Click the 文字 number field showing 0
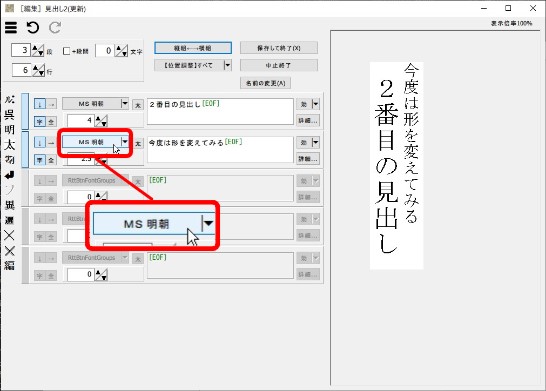 point(104,51)
